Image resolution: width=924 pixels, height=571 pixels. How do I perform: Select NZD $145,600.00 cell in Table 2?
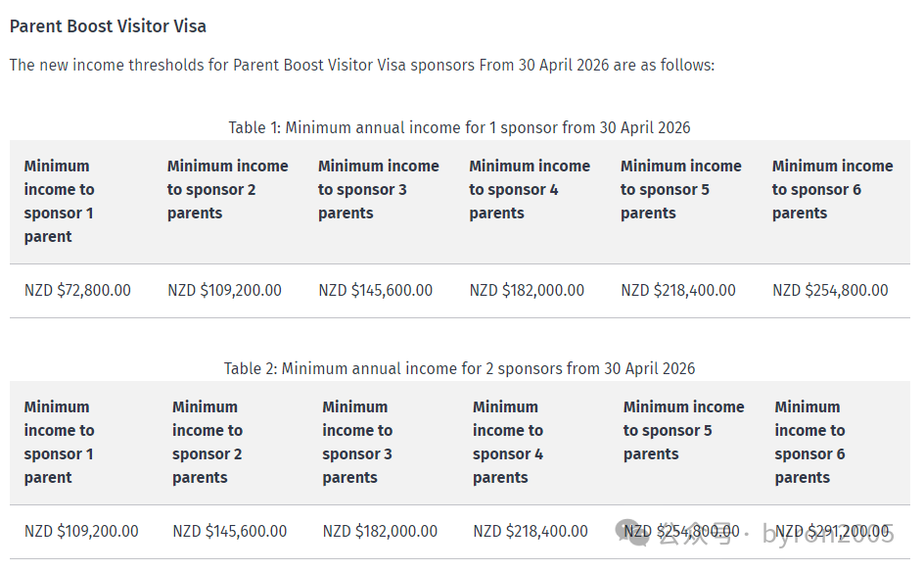tap(230, 531)
